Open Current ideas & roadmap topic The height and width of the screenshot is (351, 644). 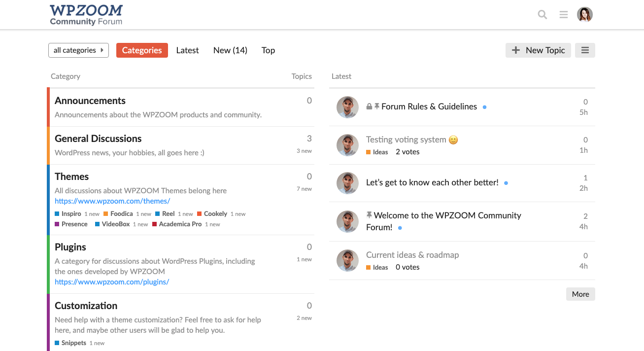tap(412, 255)
